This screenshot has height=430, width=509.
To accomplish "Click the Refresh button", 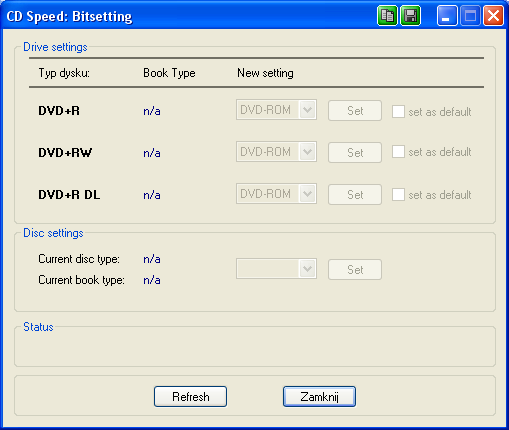I will pyautogui.click(x=191, y=397).
